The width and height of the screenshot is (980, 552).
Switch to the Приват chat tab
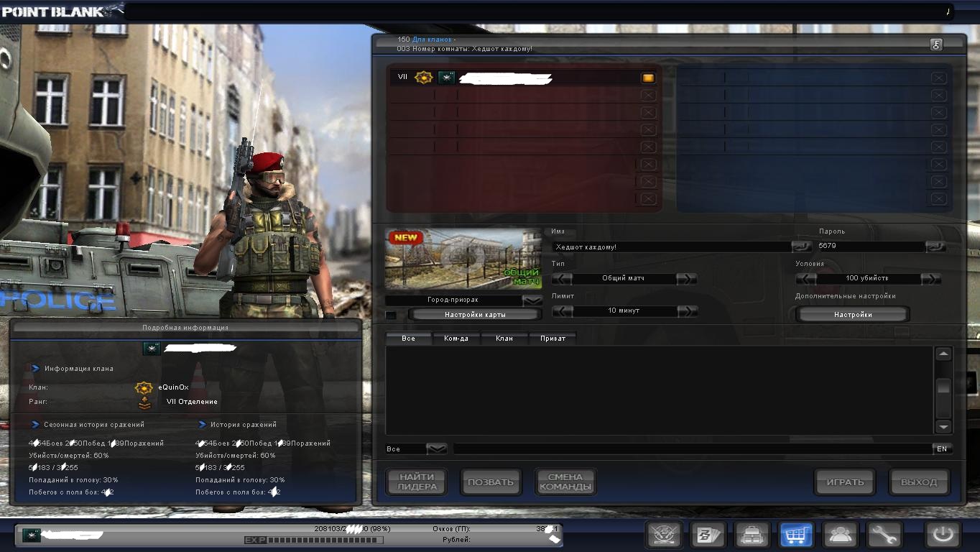[x=553, y=338]
